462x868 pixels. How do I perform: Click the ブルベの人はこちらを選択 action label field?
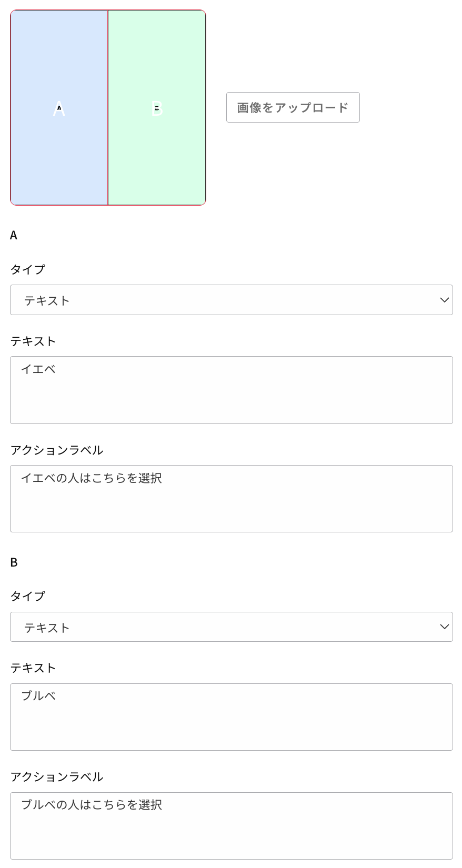coord(232,825)
